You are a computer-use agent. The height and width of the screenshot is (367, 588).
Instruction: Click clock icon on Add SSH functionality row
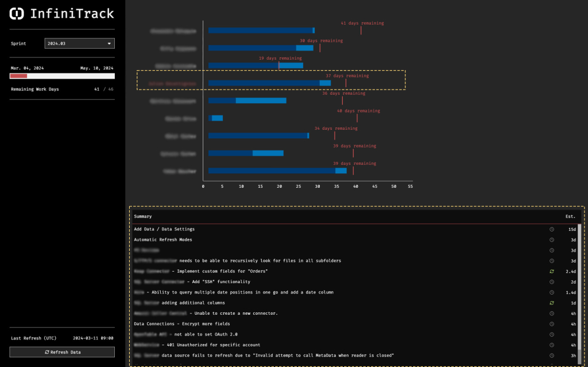pyautogui.click(x=552, y=282)
